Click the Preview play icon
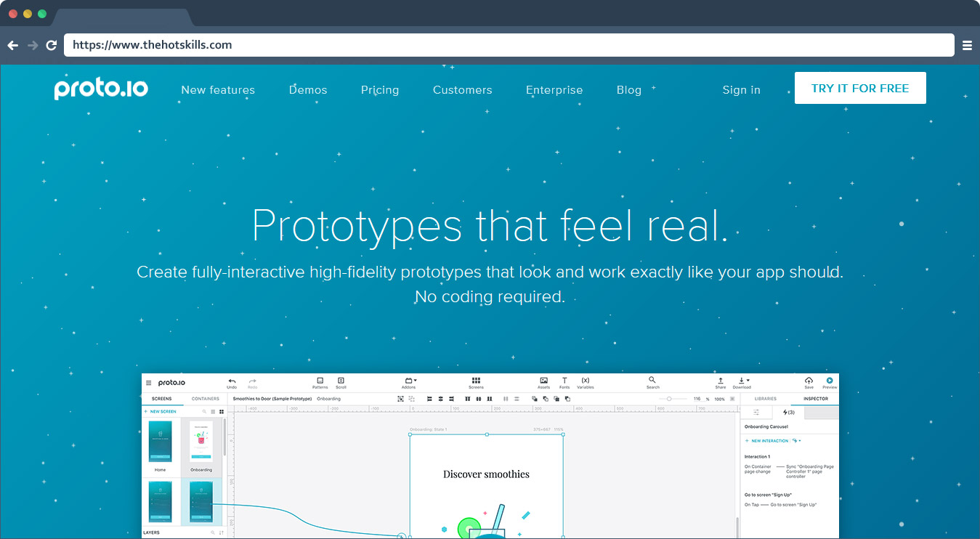The height and width of the screenshot is (539, 980). pos(830,381)
